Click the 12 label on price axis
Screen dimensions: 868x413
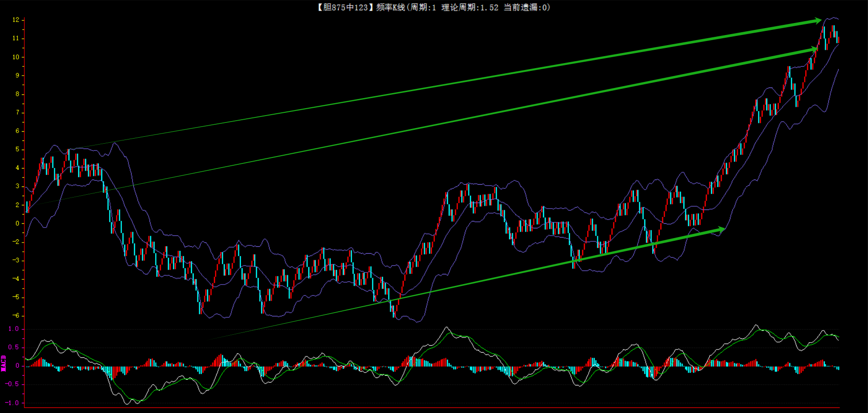coord(16,20)
